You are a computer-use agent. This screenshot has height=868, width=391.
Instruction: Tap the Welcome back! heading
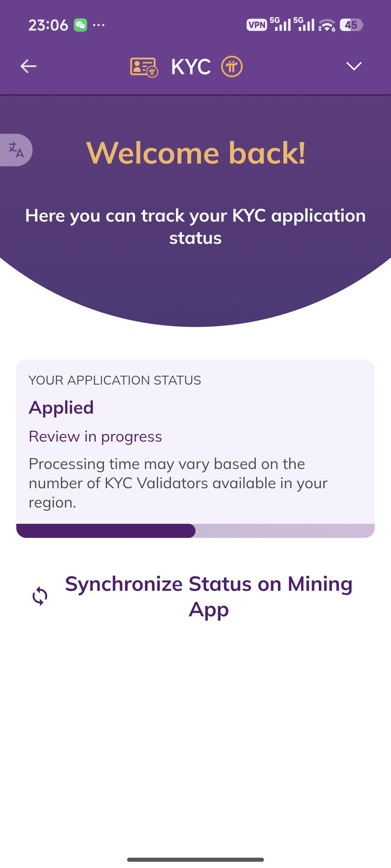(195, 153)
